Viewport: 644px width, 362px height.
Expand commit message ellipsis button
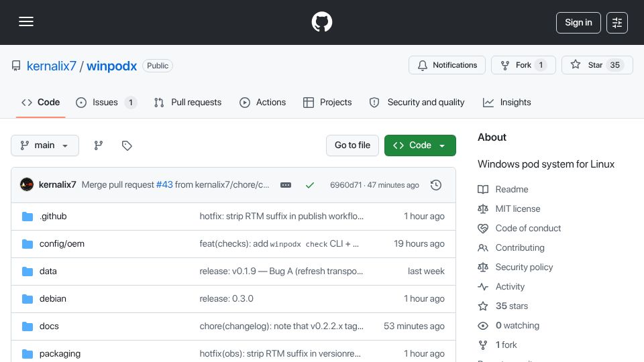[286, 185]
